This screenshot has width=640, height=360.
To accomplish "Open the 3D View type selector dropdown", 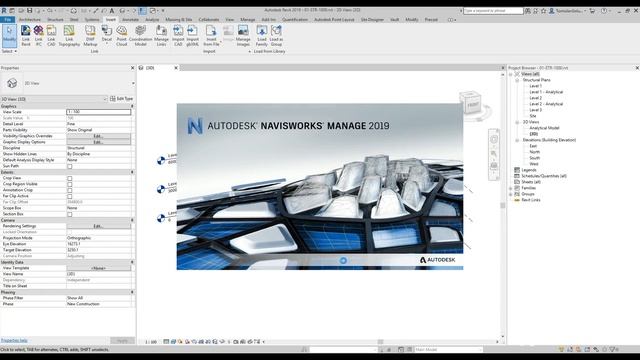I will 133,83.
